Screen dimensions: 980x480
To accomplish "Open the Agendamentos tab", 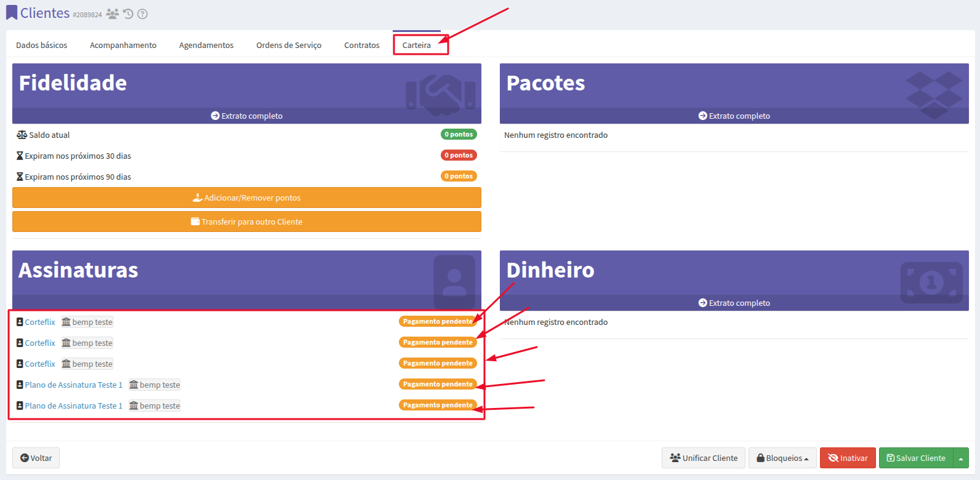I will [x=206, y=45].
